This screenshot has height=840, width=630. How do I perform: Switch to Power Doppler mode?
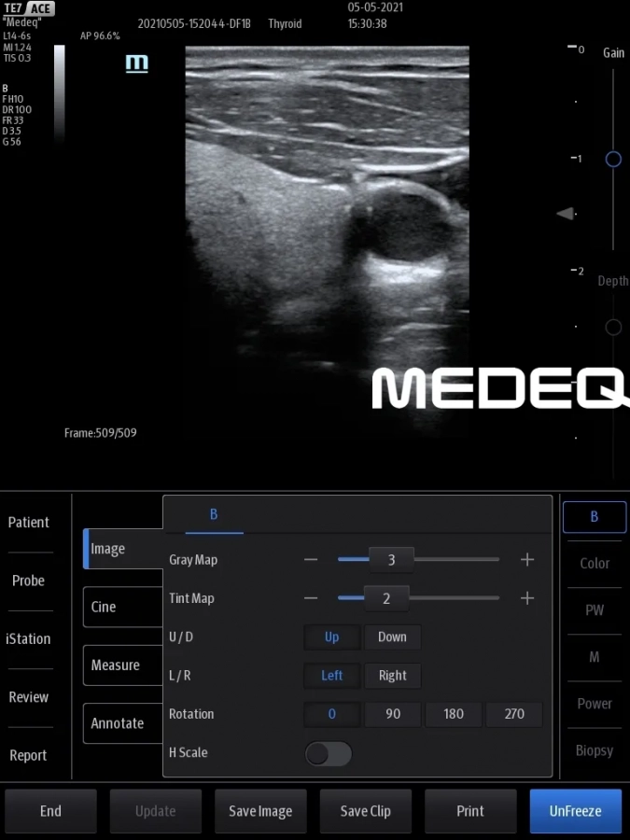[595, 704]
